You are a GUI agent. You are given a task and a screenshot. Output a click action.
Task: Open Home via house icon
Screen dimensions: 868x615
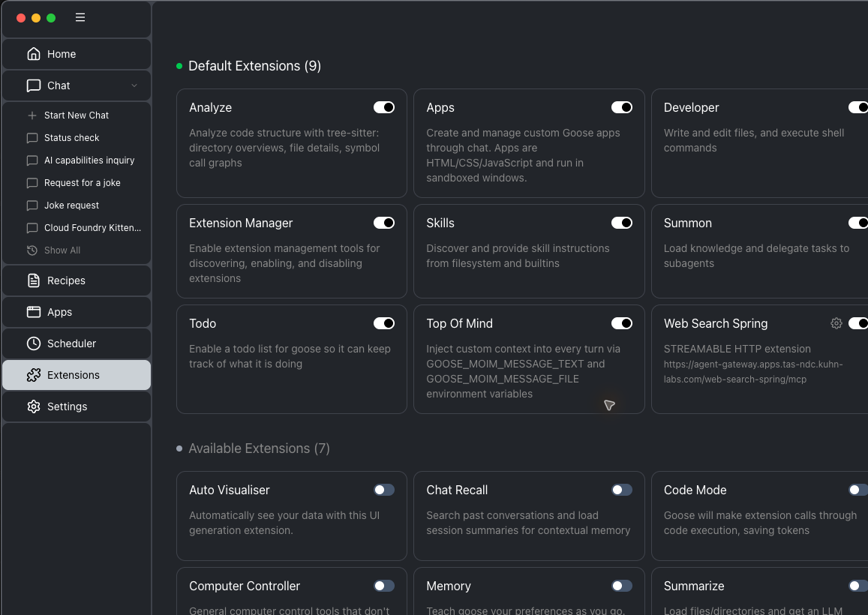pyautogui.click(x=34, y=54)
